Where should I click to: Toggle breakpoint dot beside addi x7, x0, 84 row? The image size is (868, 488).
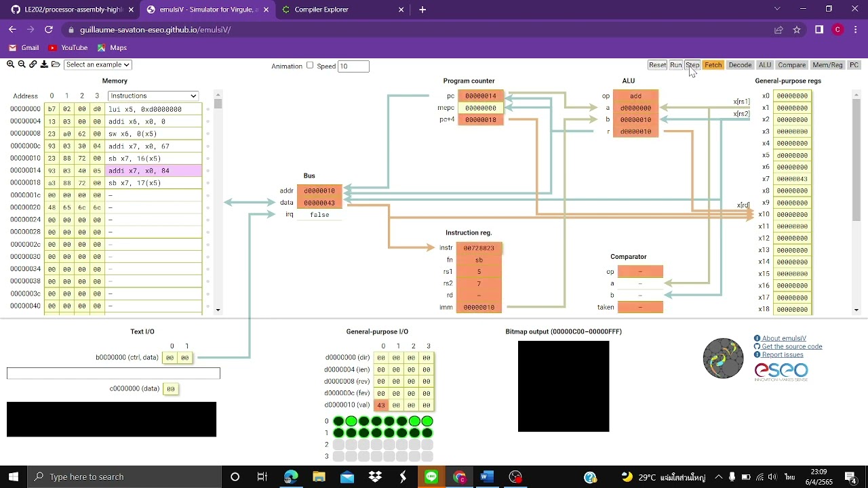click(x=208, y=171)
